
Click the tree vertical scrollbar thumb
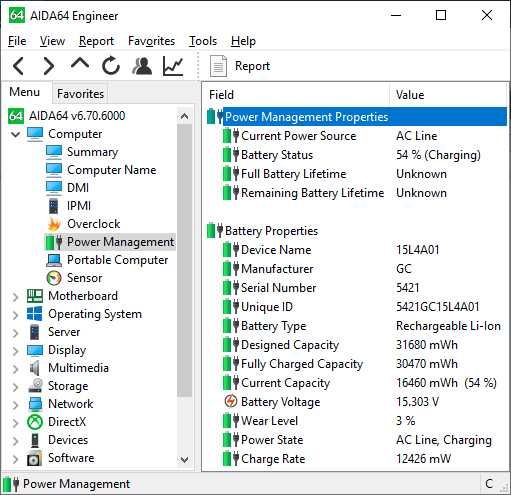[184, 260]
